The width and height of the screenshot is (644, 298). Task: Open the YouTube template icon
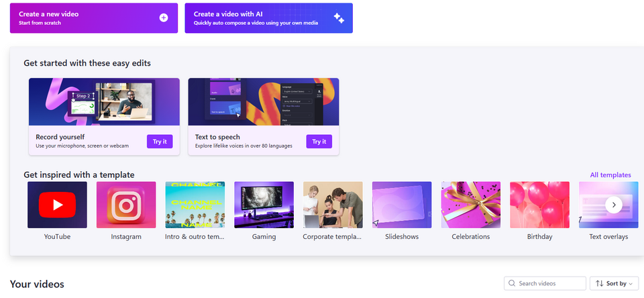point(57,205)
